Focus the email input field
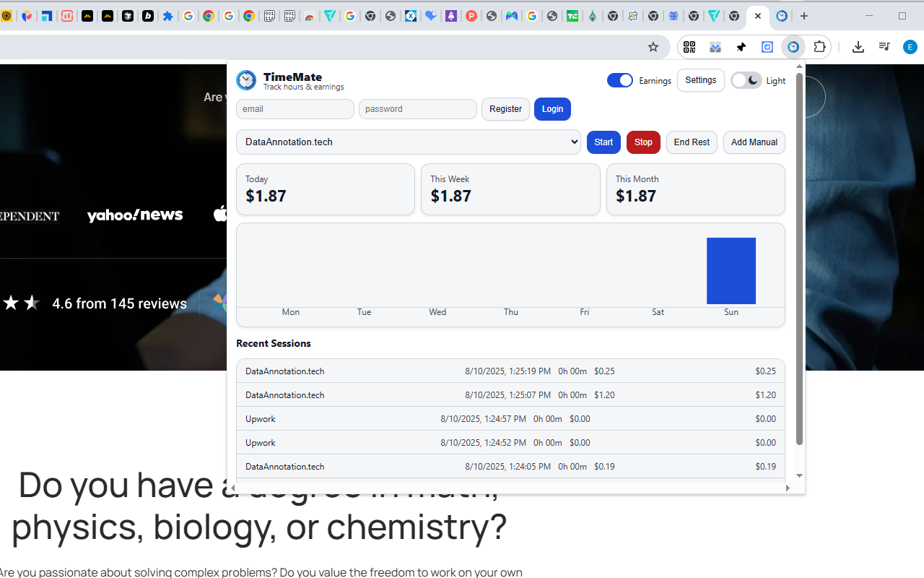The image size is (924, 578). coord(295,109)
